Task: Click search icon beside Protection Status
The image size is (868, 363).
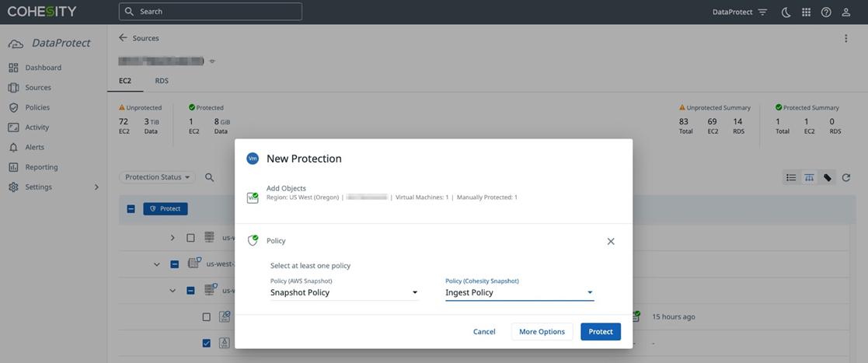Action: (x=210, y=177)
